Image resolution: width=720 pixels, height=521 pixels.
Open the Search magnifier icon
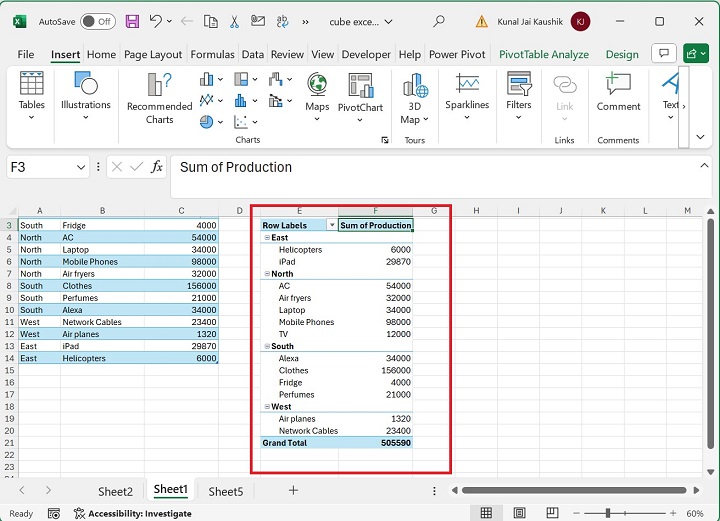(x=439, y=21)
